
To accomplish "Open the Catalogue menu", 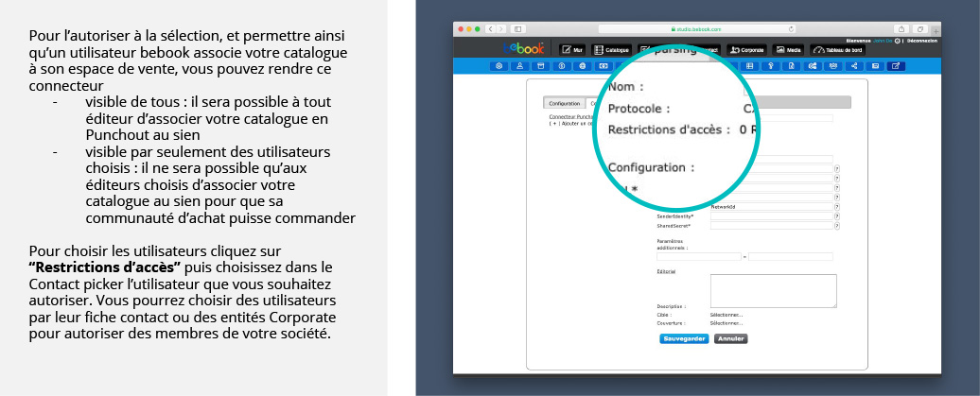I will [611, 50].
